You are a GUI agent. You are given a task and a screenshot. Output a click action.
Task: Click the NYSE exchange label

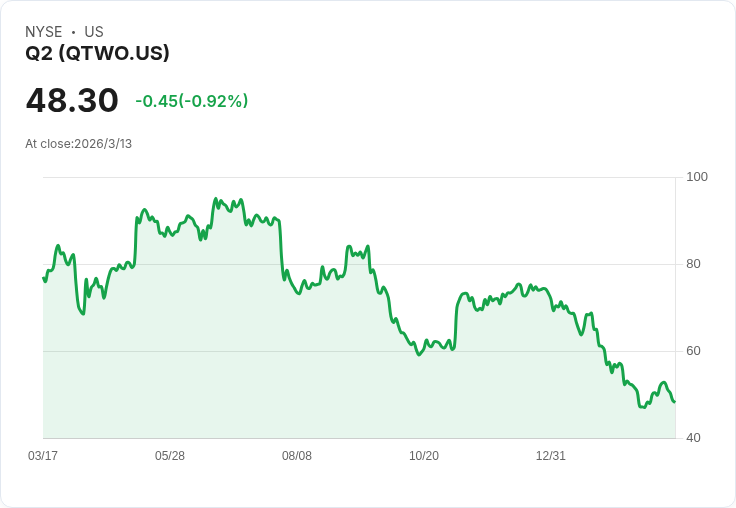click(x=43, y=32)
